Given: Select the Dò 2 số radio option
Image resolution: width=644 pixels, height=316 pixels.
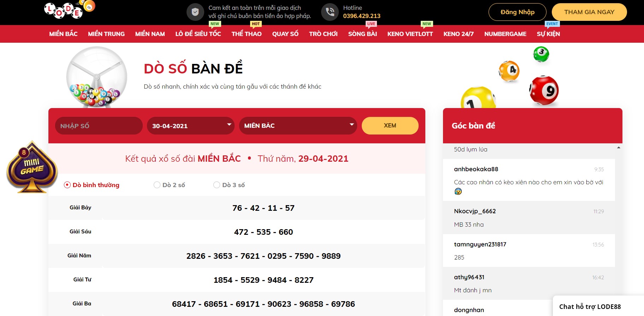Looking at the screenshot, I should [x=157, y=185].
